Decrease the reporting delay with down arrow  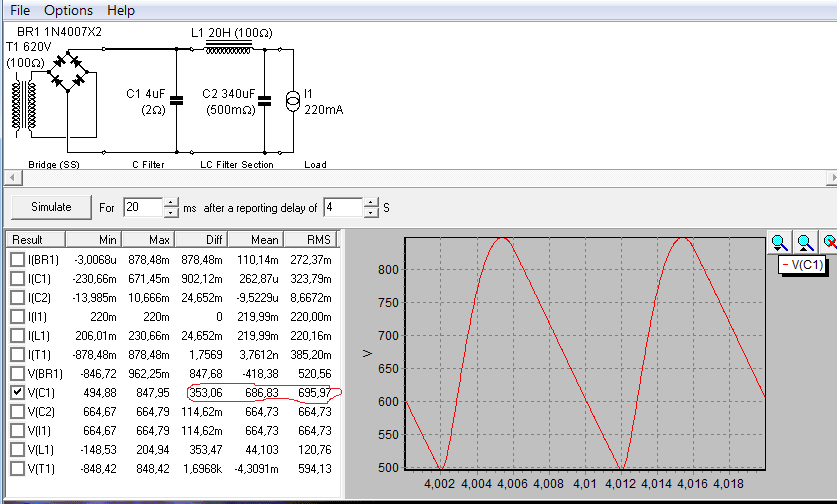pyautogui.click(x=371, y=213)
